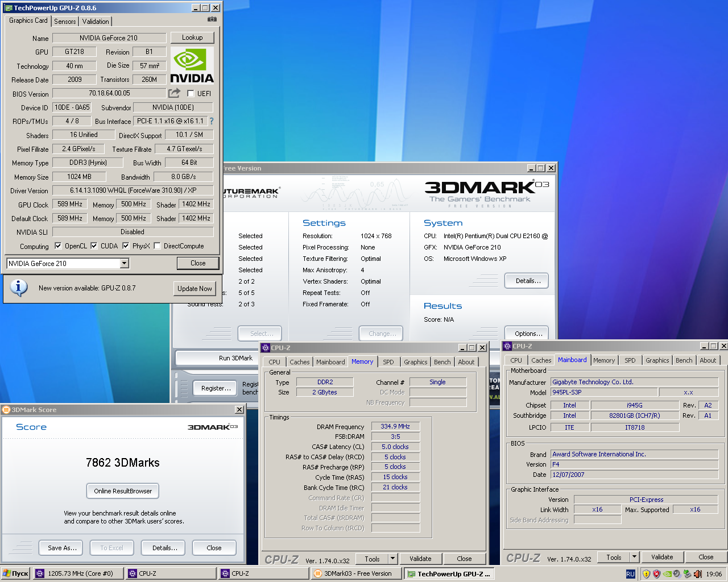Image resolution: width=728 pixels, height=582 pixels.
Task: Open Tools dropdown arrow in CPU-Z Memory window
Action: coord(392,559)
